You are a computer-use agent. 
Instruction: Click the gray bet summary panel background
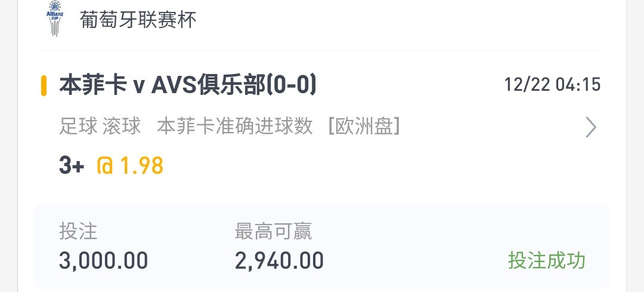pos(322,246)
